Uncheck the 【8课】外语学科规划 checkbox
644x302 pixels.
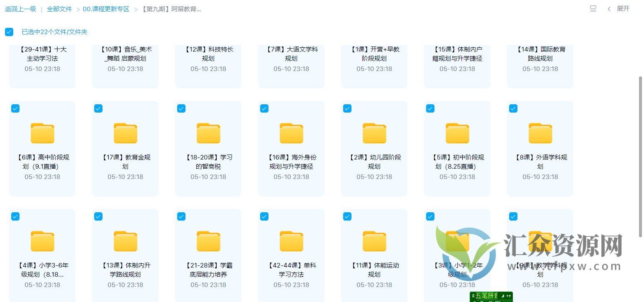(x=513, y=108)
